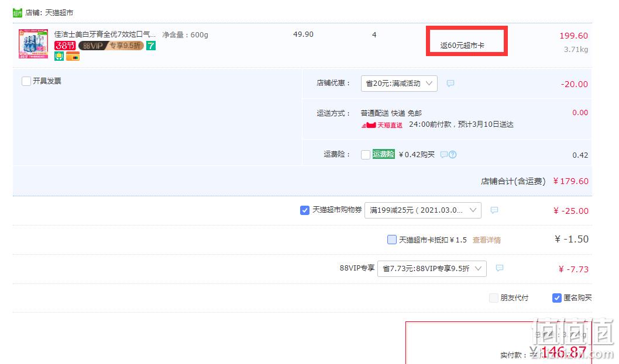Click the green 7-day return badge
619x364 pixels.
click(151, 46)
